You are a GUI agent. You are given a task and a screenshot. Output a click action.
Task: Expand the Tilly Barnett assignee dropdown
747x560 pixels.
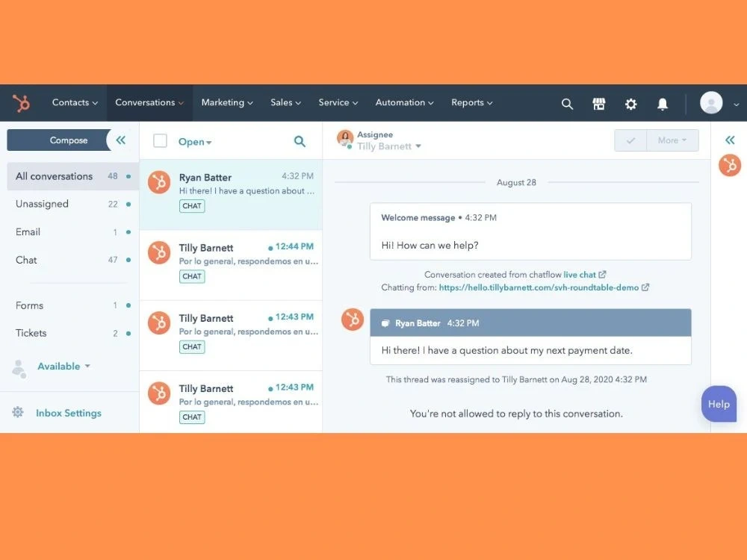click(389, 146)
